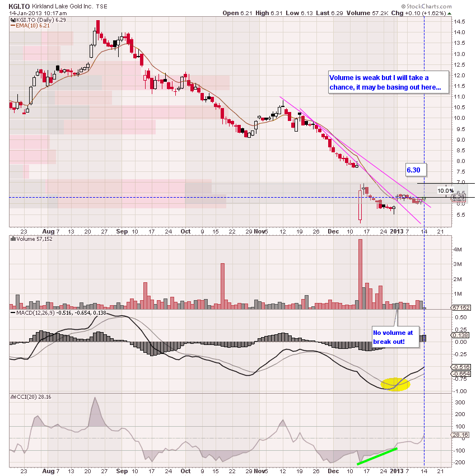Click the date stamp 14-Jan-2013 10:17 am
Image resolution: width=476 pixels, height=476 pixels.
click(x=38, y=13)
